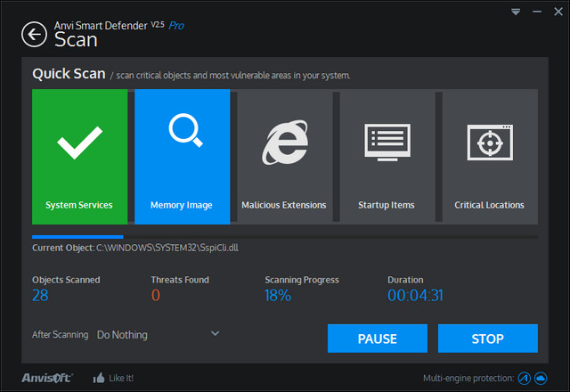Screen dimensions: 570x392
Task: Select the System Services checkmark tile
Action: pos(79,157)
